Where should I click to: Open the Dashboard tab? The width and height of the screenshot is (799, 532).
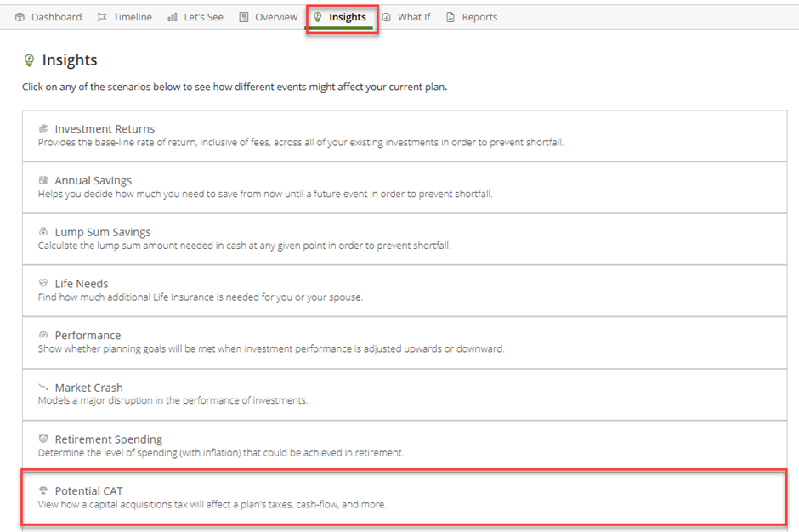(48, 17)
